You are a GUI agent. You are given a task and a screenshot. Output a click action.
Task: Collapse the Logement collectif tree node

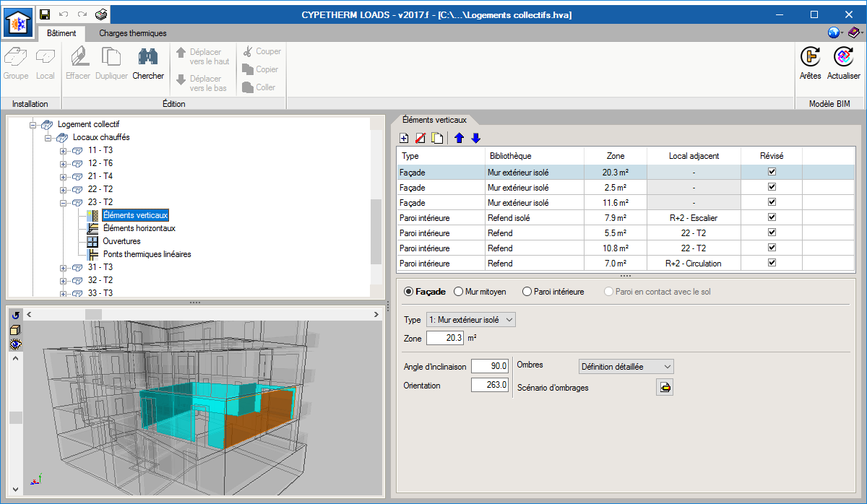point(33,125)
